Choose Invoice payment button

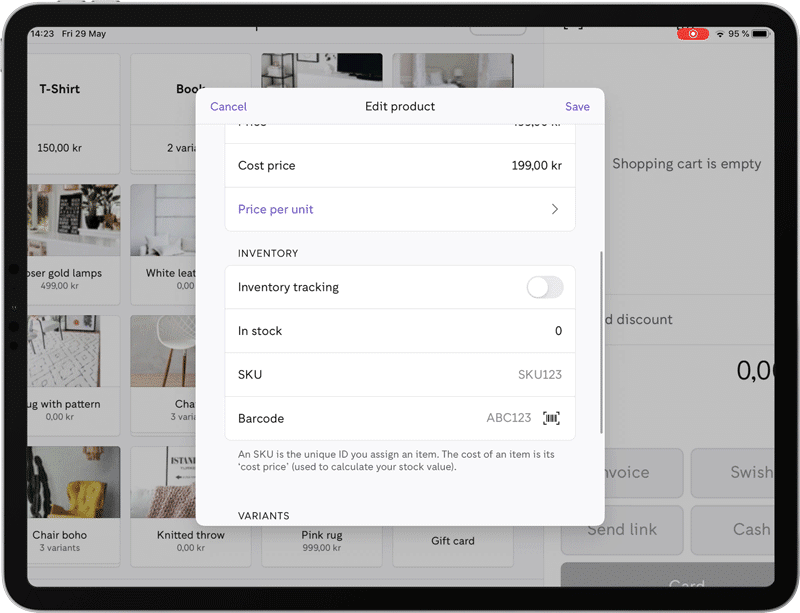click(x=644, y=473)
